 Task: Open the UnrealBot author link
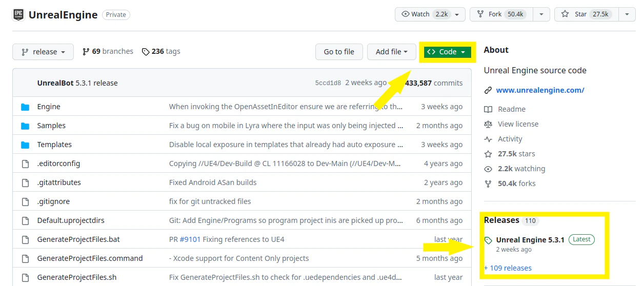pyautogui.click(x=55, y=83)
